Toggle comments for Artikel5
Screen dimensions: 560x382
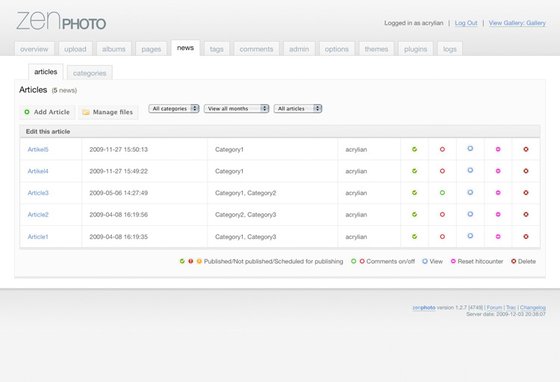coord(442,149)
